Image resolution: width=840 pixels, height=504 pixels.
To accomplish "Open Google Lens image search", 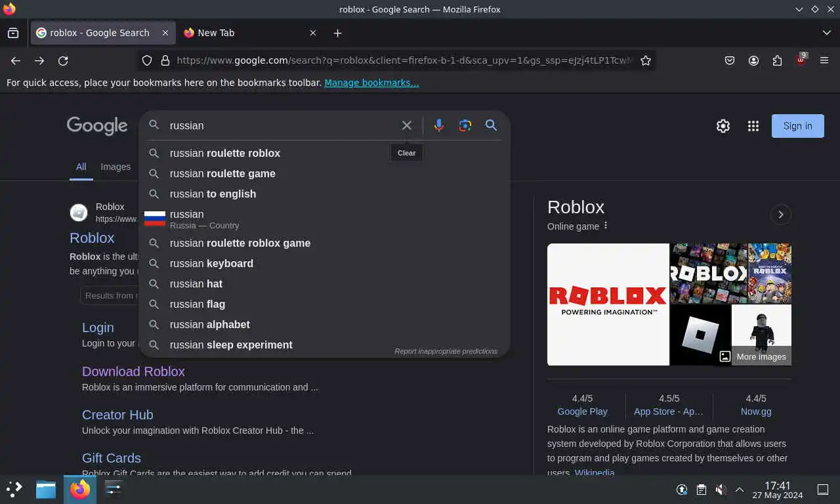I will point(465,125).
